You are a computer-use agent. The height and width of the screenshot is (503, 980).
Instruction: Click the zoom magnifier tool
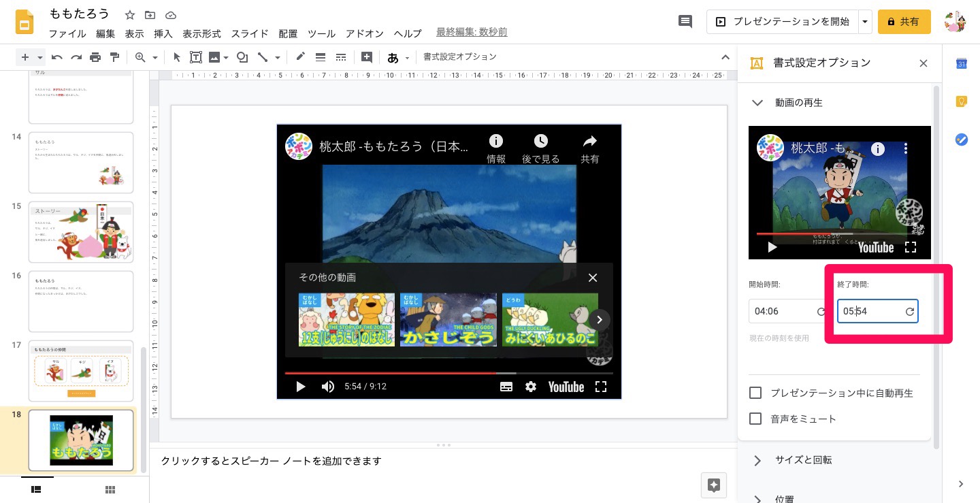[x=140, y=57]
